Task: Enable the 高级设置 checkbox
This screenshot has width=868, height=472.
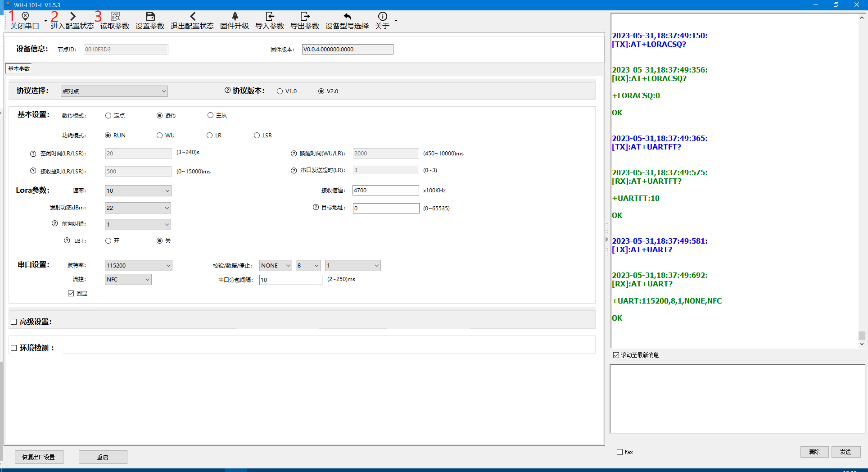Action: click(x=14, y=322)
